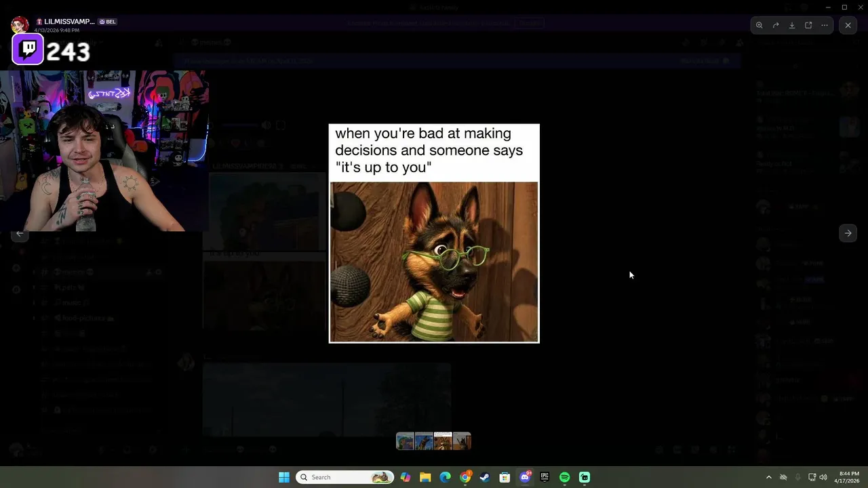Open Microsoft Store from taskbar
868x488 pixels.
[x=505, y=477]
